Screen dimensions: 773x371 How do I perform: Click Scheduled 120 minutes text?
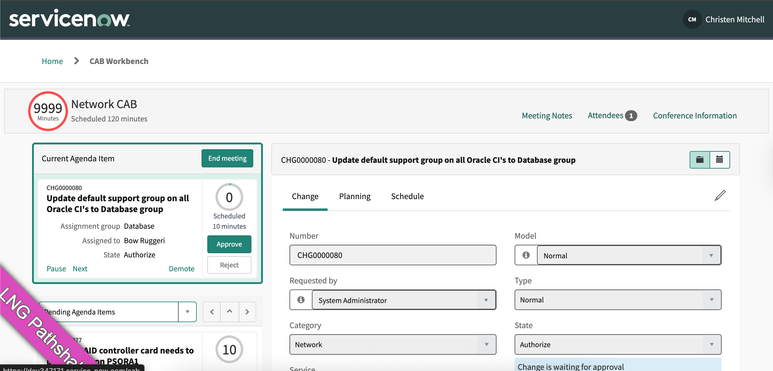pos(109,119)
